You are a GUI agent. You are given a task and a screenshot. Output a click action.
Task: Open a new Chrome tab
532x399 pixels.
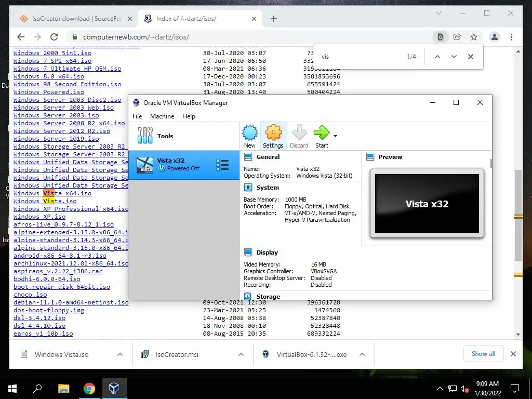273,19
